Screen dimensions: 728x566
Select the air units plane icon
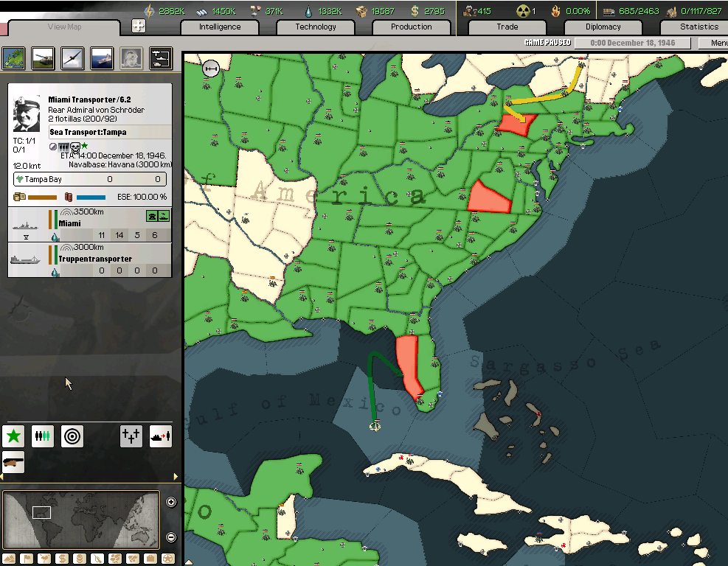click(72, 58)
